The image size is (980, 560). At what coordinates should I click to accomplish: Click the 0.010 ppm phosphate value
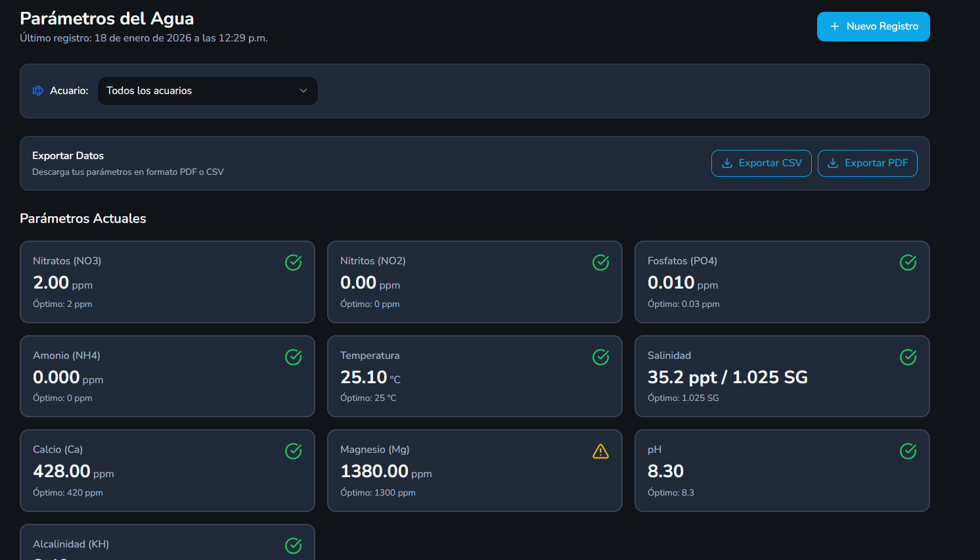[683, 283]
